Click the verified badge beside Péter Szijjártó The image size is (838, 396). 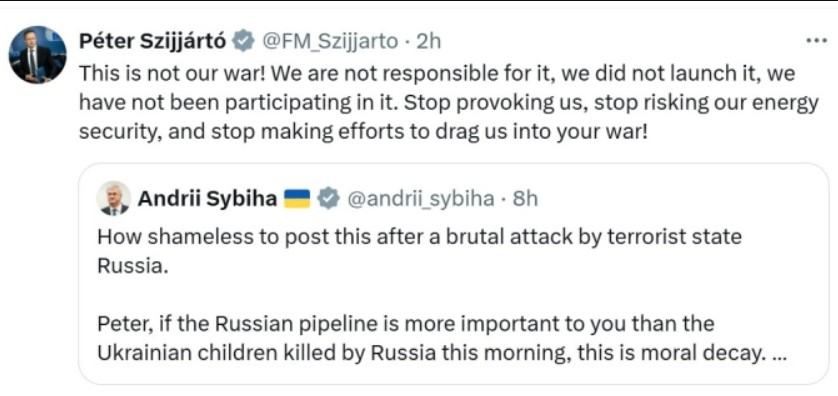[244, 41]
